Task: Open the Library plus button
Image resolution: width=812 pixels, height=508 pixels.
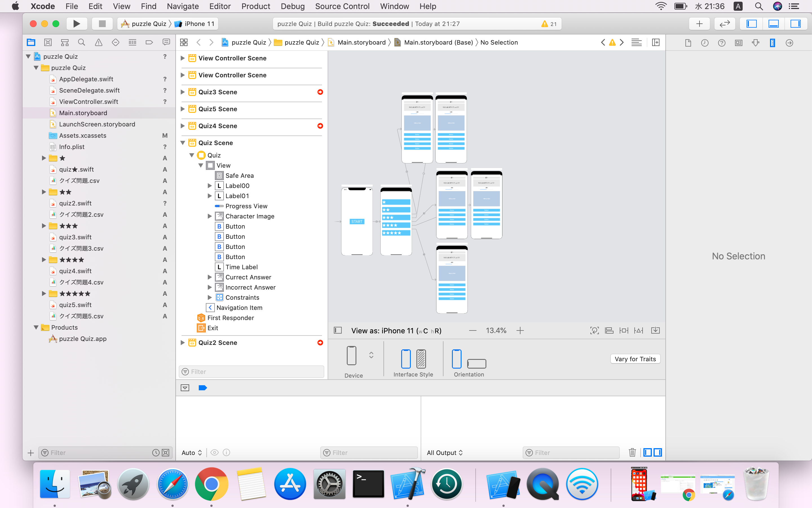Action: coord(699,23)
